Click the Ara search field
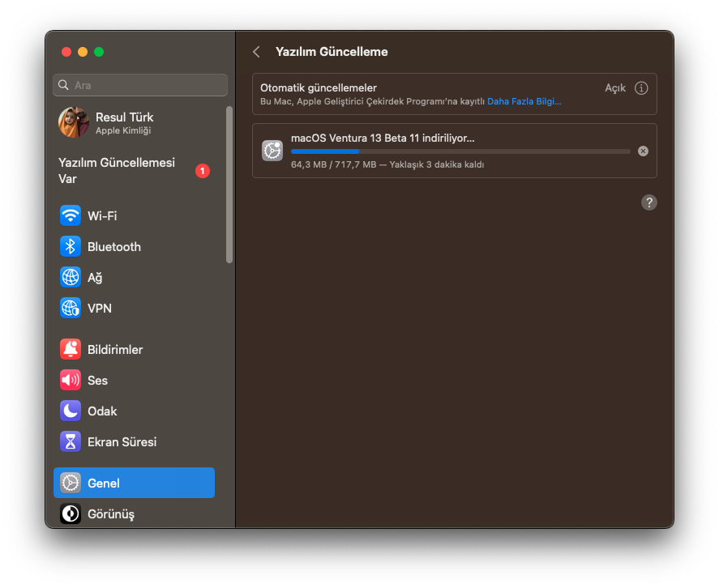The height and width of the screenshot is (588, 719). [140, 85]
